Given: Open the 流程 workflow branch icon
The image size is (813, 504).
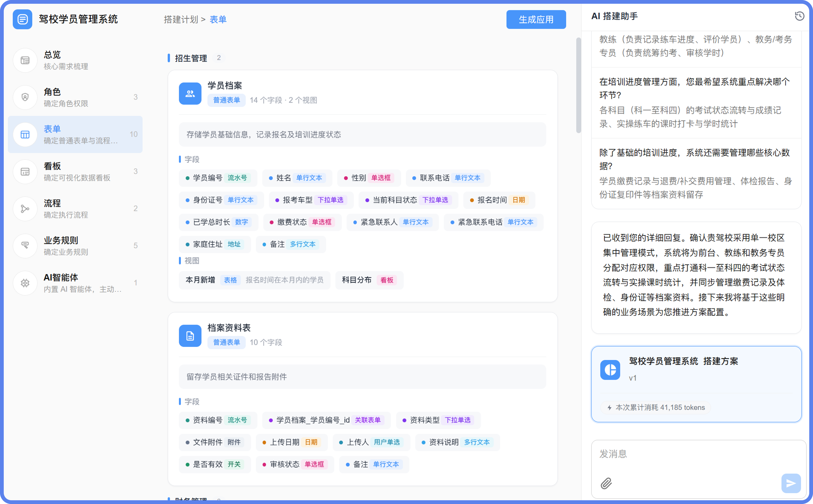Looking at the screenshot, I should click(x=25, y=209).
